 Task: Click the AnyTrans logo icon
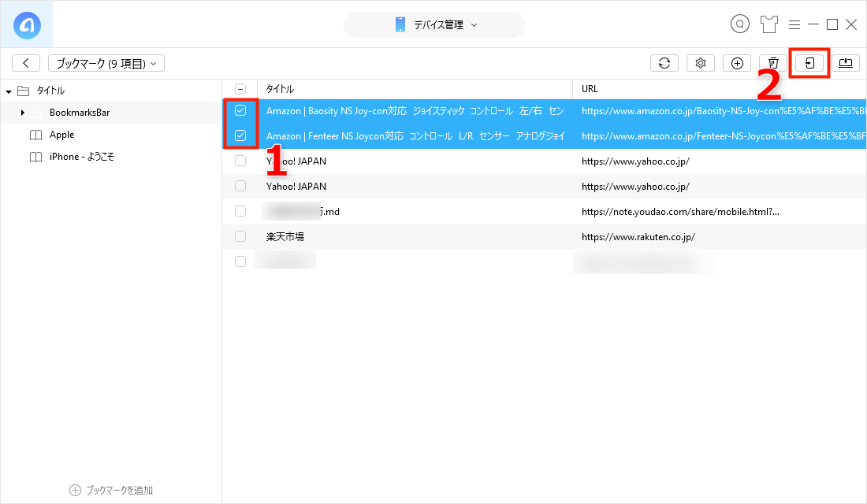click(x=27, y=25)
